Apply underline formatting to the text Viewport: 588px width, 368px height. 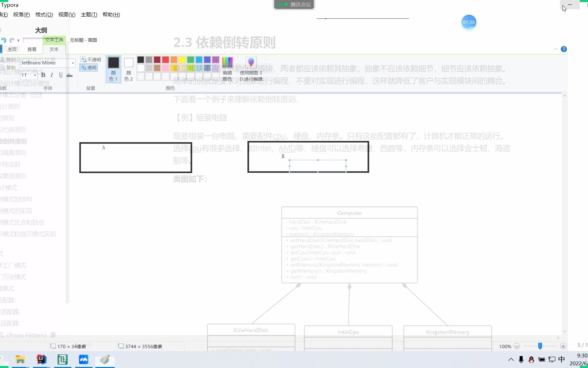tap(61, 75)
